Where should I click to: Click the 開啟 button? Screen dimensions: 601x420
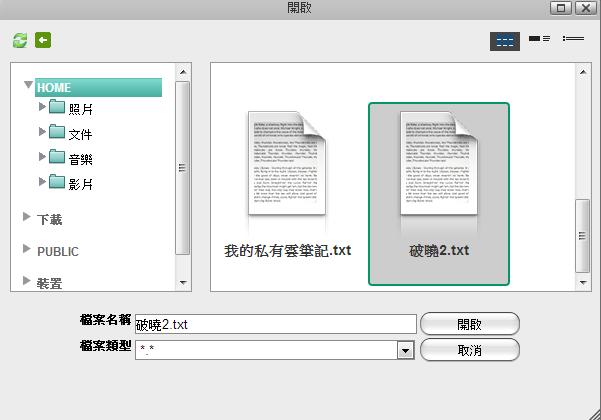click(470, 324)
